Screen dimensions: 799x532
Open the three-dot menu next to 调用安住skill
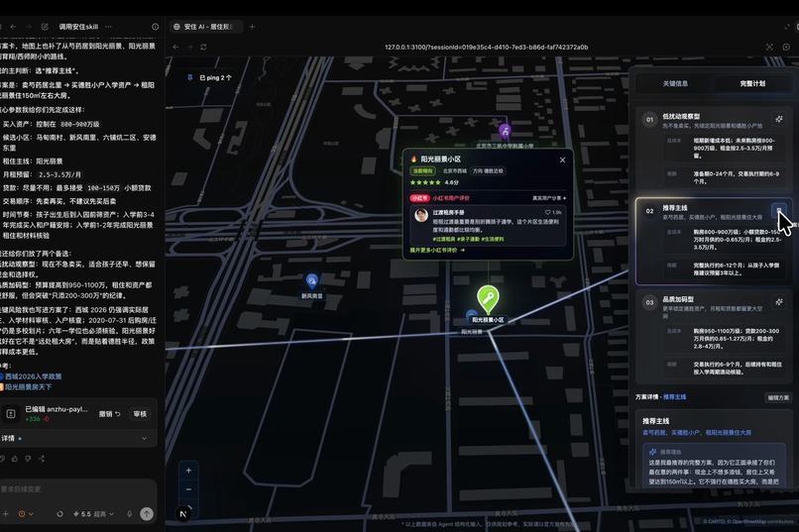108,27
